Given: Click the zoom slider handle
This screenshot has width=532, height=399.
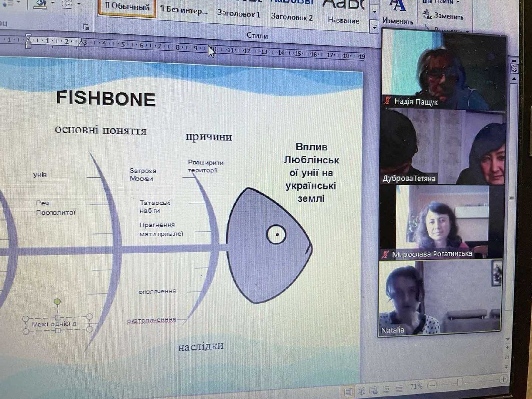Looking at the screenshot, I should coord(460,383).
